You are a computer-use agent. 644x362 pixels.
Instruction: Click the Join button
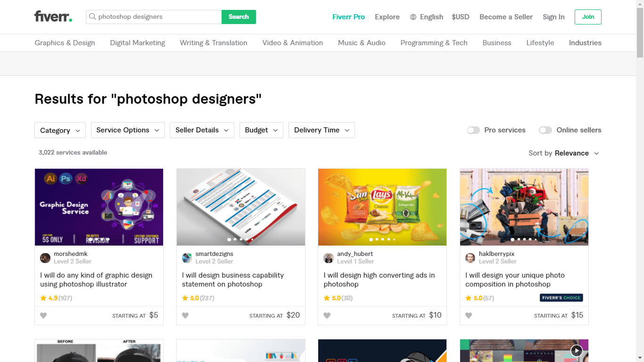[x=588, y=17]
